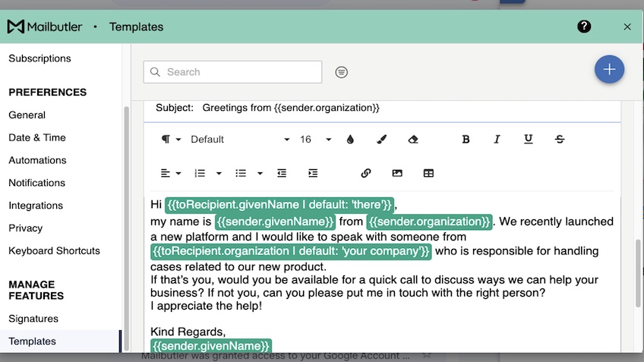Insert an image into the template
The width and height of the screenshot is (644, 362).
click(397, 173)
